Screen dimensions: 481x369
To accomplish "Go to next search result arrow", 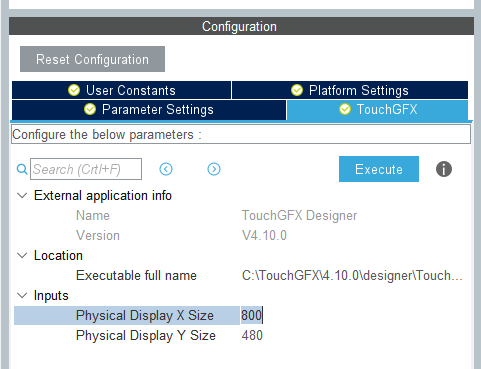I will click(214, 169).
